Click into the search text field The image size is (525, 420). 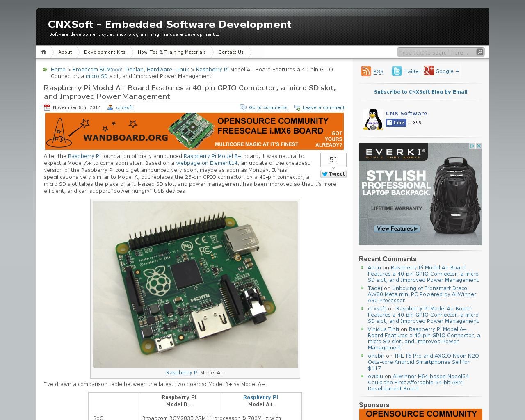click(437, 52)
